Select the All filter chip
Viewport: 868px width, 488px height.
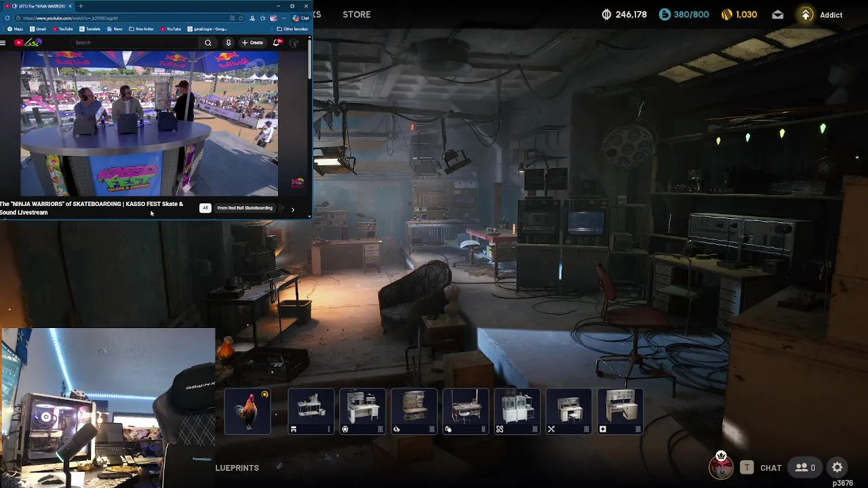[205, 208]
